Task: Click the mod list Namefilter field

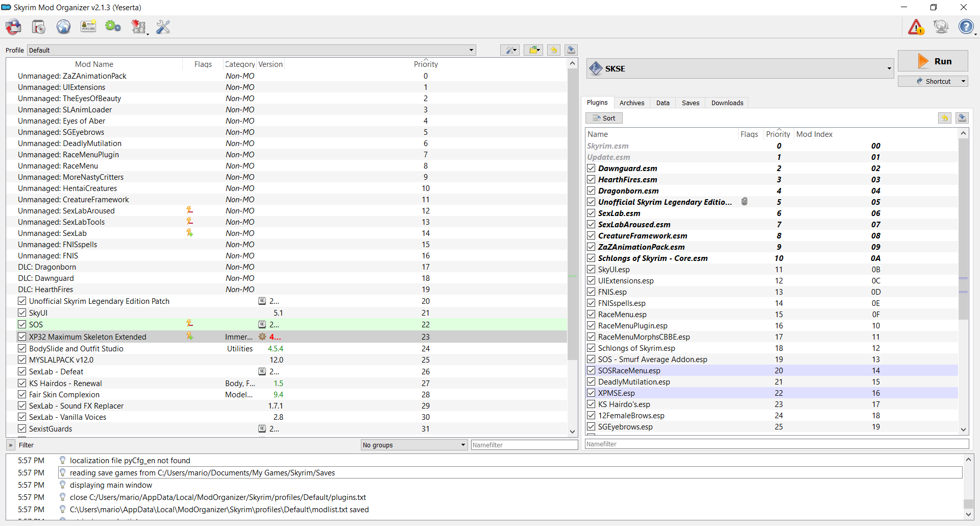Action: point(524,445)
